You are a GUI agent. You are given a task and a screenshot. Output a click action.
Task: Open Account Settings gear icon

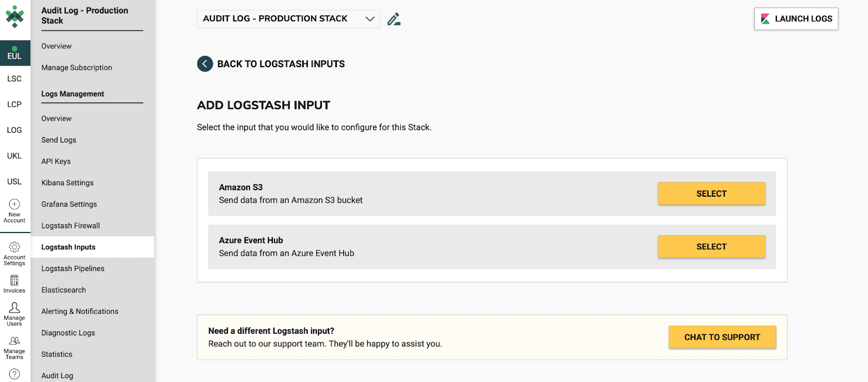(x=15, y=247)
